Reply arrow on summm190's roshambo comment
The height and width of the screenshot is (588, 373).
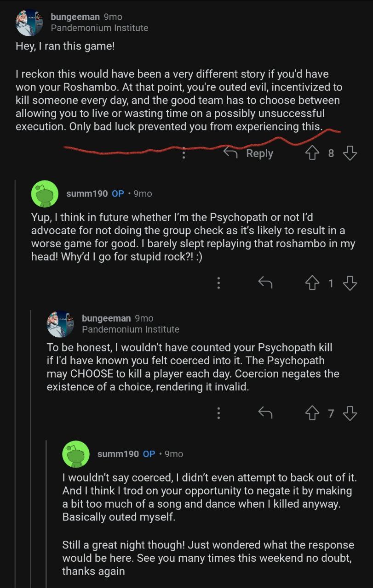(265, 283)
